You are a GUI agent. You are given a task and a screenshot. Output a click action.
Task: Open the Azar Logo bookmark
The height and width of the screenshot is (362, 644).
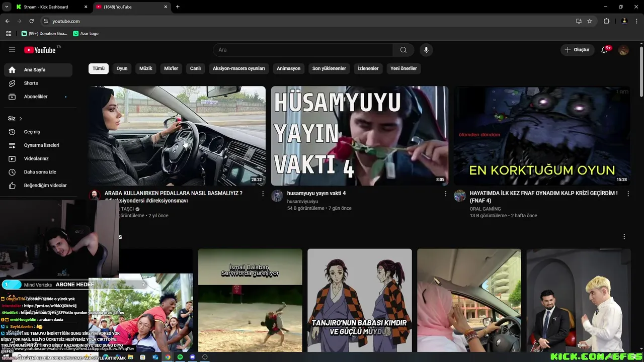point(86,34)
